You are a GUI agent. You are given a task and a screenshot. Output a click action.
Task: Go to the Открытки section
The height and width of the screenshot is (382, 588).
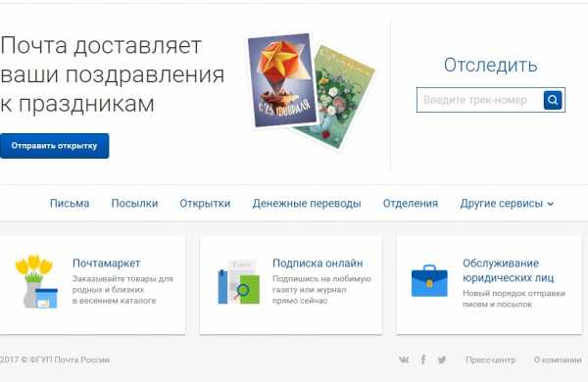pyautogui.click(x=205, y=203)
